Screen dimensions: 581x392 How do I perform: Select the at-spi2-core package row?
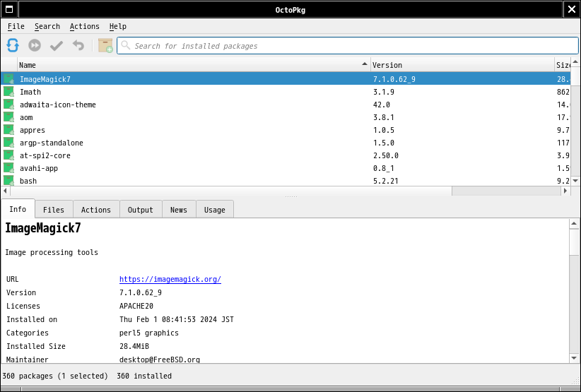(286, 155)
